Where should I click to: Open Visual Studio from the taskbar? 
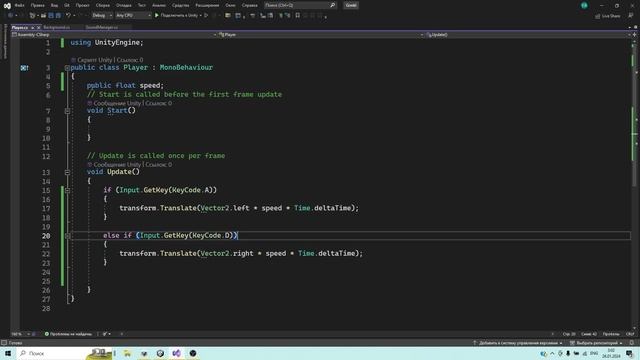pos(176,353)
